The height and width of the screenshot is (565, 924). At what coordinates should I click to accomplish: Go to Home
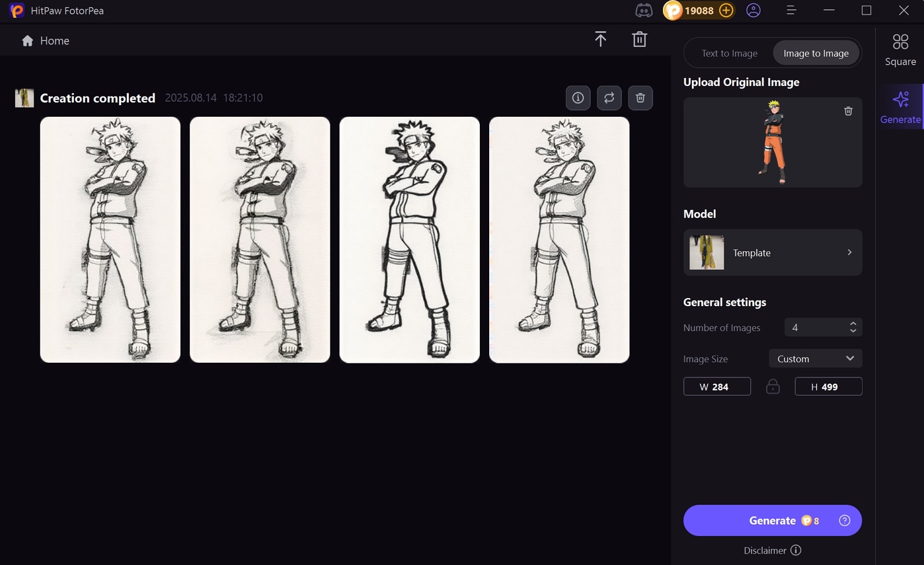(x=46, y=40)
